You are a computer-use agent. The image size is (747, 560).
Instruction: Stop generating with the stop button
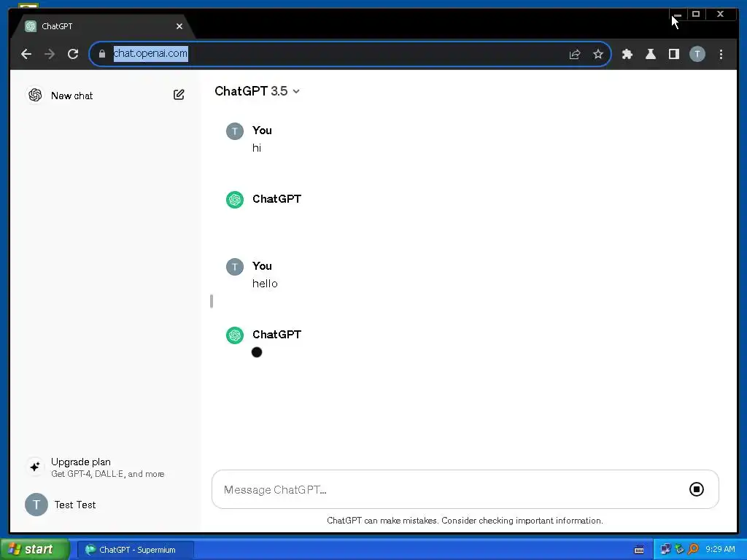pos(697,489)
